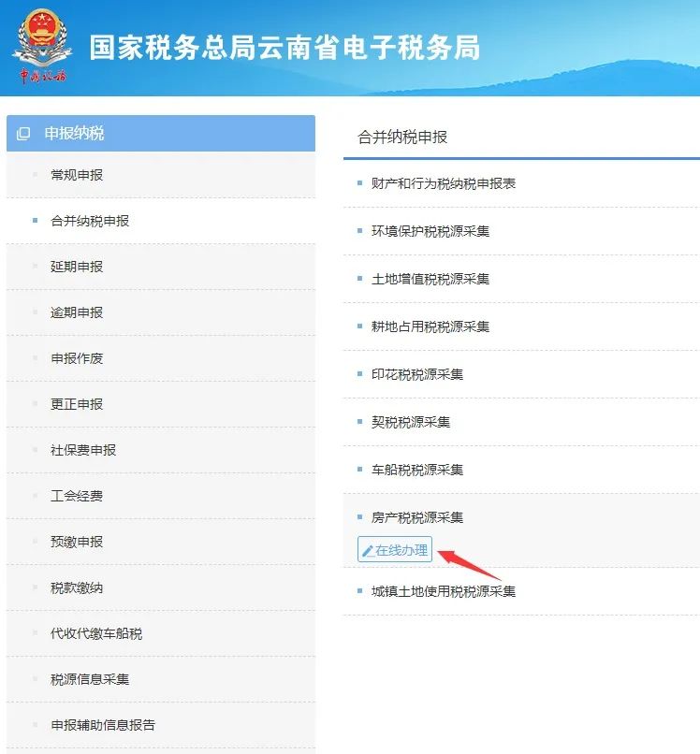Click the pencil icon on 在线办理

[368, 551]
